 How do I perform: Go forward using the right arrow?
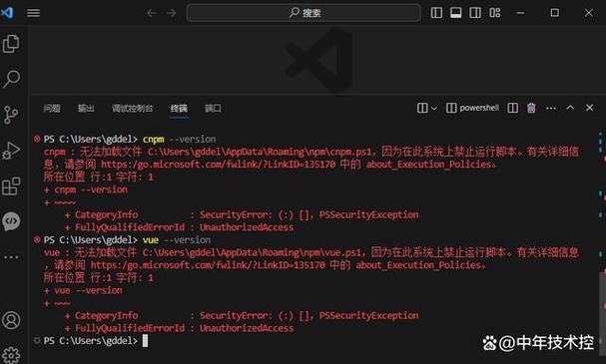click(171, 13)
